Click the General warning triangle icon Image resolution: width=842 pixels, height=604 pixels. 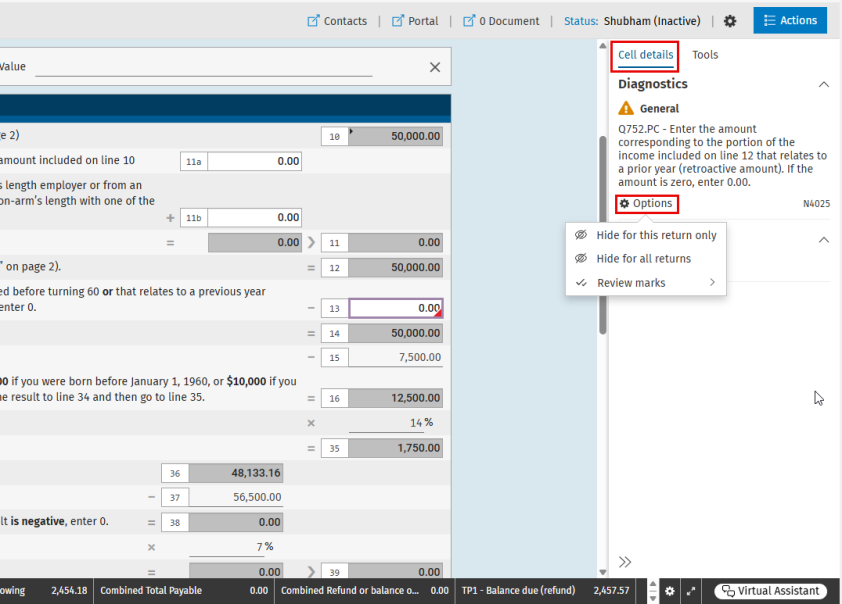point(626,108)
